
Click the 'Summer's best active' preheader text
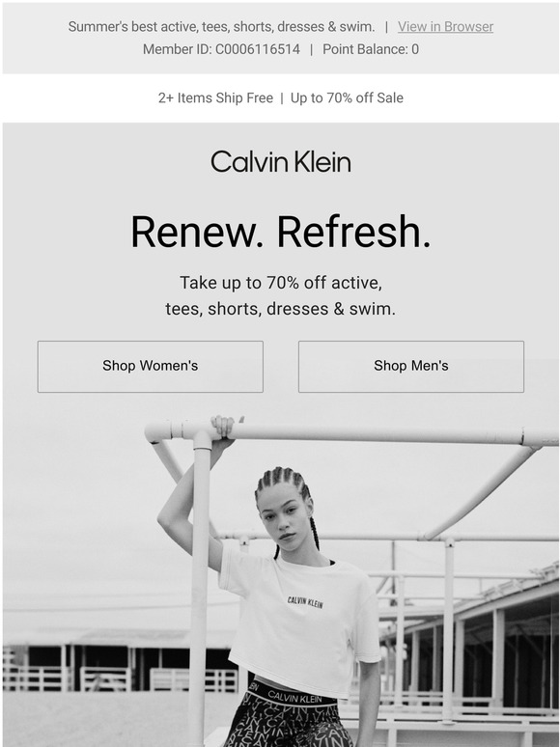click(x=222, y=27)
